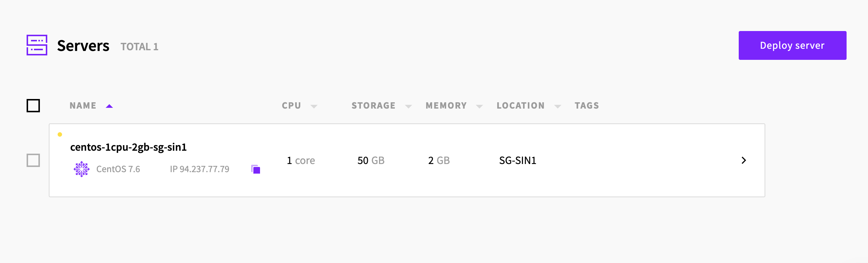Open the STORAGE column sort dropdown
Image resolution: width=868 pixels, height=263 pixels.
click(x=408, y=106)
